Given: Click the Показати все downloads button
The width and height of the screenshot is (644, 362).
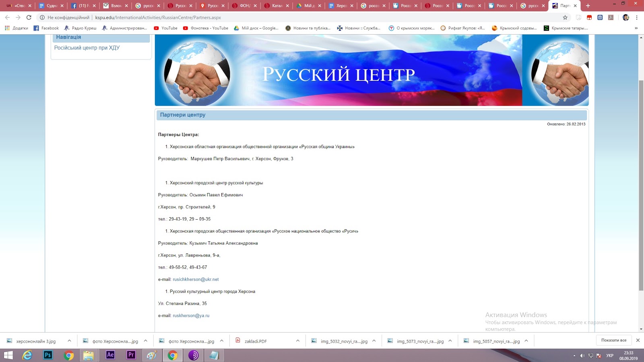Looking at the screenshot, I should (613, 340).
